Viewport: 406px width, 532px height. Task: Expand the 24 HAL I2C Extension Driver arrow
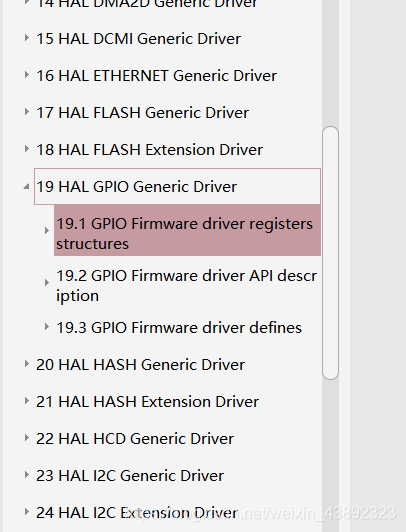click(x=26, y=512)
